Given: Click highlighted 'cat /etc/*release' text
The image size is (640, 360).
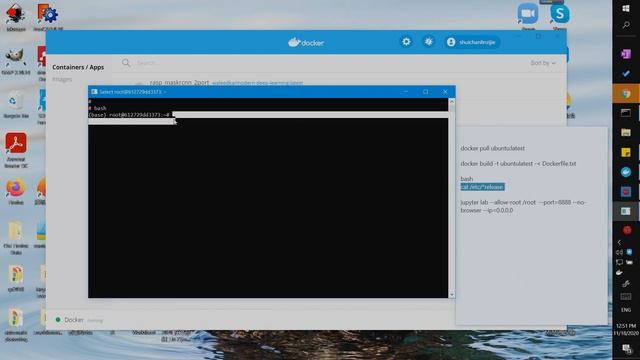Looking at the screenshot, I should (482, 187).
